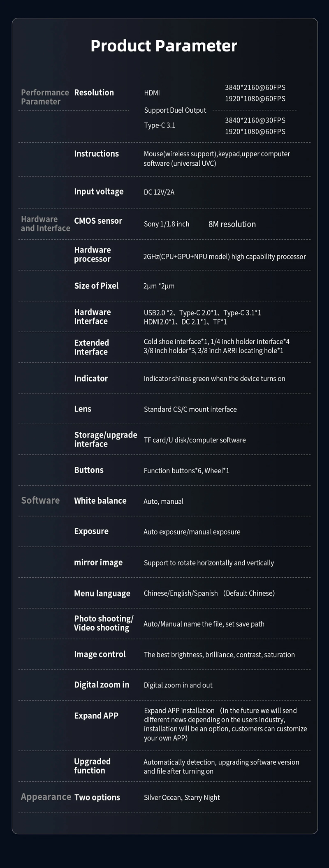The image size is (329, 868).
Task: Select the Buttons row label
Action: pos(89,470)
